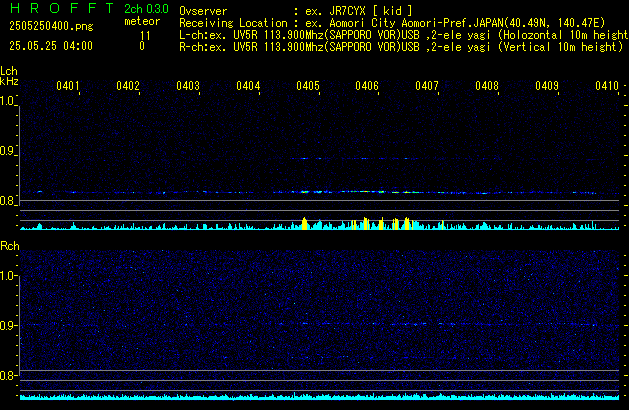Click the Lch 1.0 kHz axis label
This screenshot has width=629, height=410.
pos(7,101)
